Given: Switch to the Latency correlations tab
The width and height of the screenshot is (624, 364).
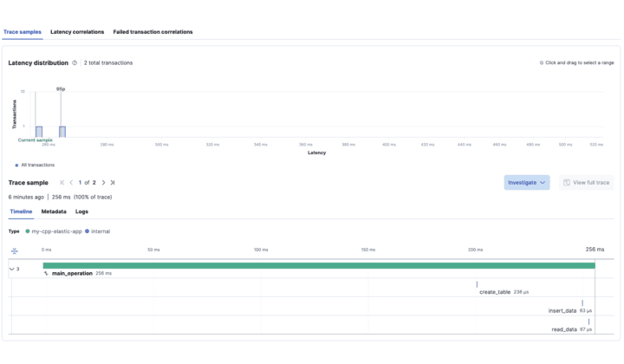Looking at the screenshot, I should point(75,32).
